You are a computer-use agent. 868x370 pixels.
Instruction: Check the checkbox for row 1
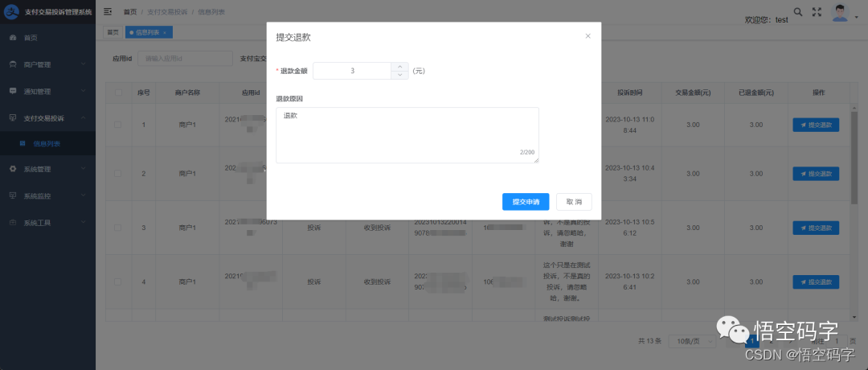click(x=118, y=125)
